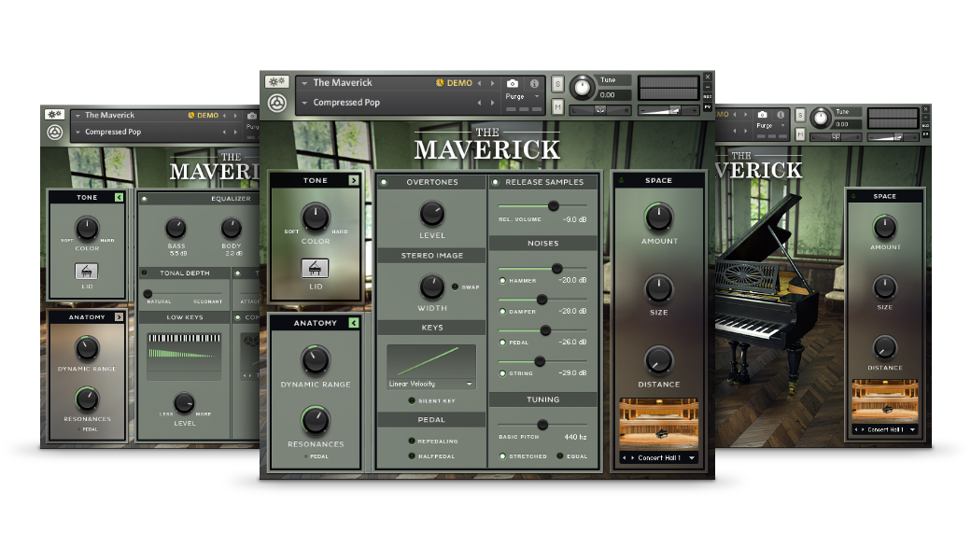The width and height of the screenshot is (971, 560).
Task: Click the pan L-R slider in center window
Action: pyautogui.click(x=600, y=110)
